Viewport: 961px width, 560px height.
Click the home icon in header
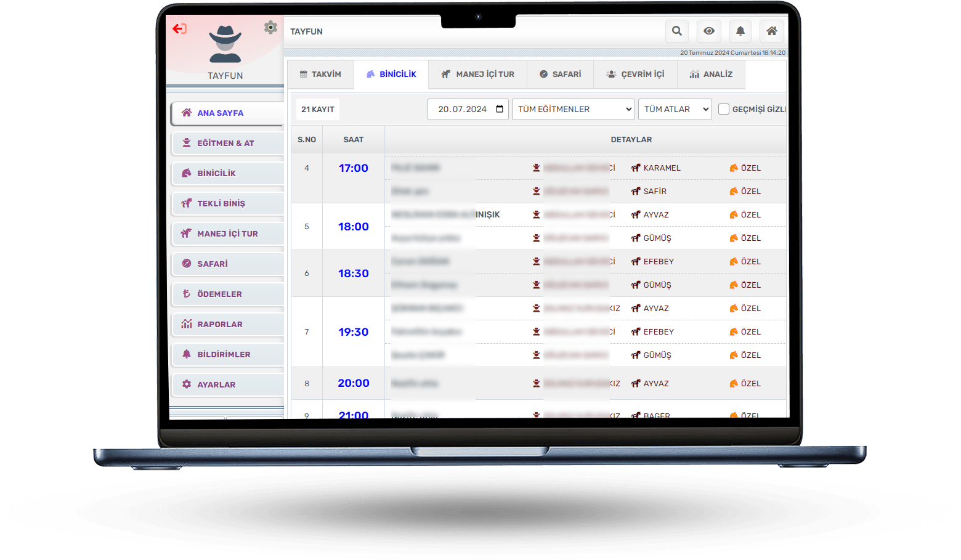pos(772,31)
